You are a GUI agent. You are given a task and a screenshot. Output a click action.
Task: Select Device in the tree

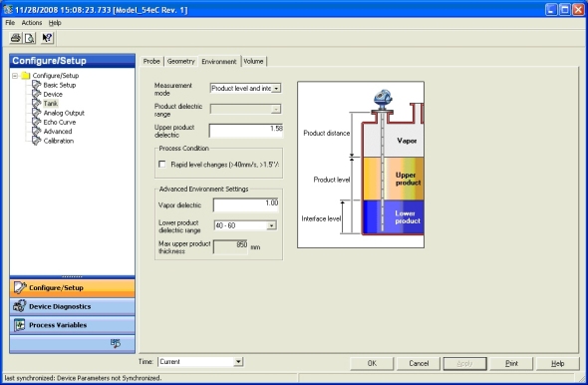click(x=53, y=94)
